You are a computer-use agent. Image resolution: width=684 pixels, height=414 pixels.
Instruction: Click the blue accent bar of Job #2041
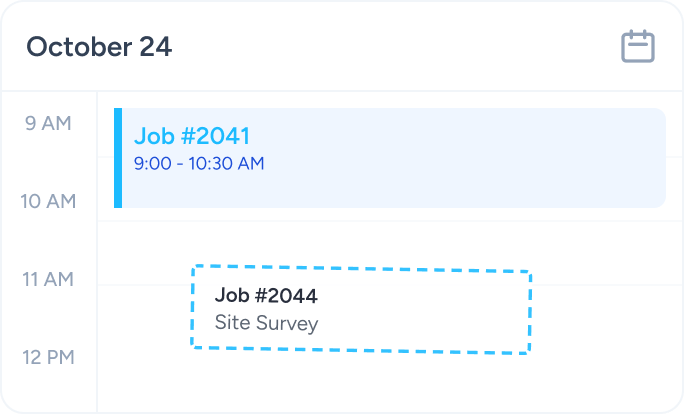pyautogui.click(x=118, y=158)
